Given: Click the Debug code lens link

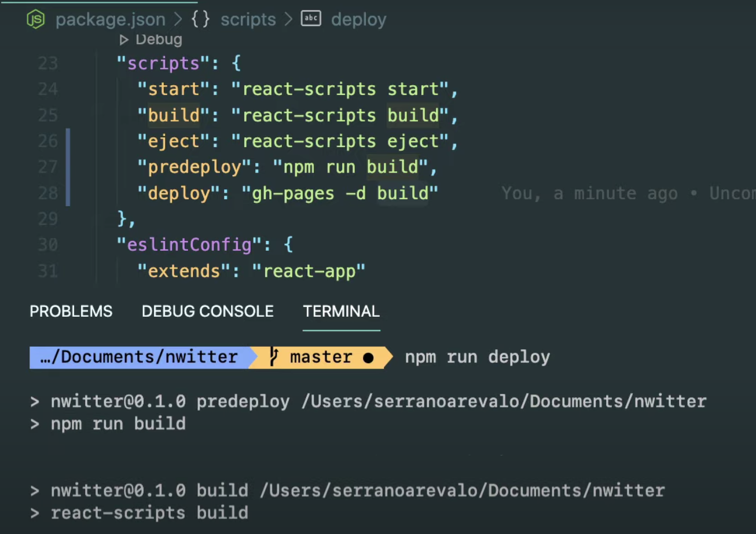Looking at the screenshot, I should pyautogui.click(x=159, y=39).
